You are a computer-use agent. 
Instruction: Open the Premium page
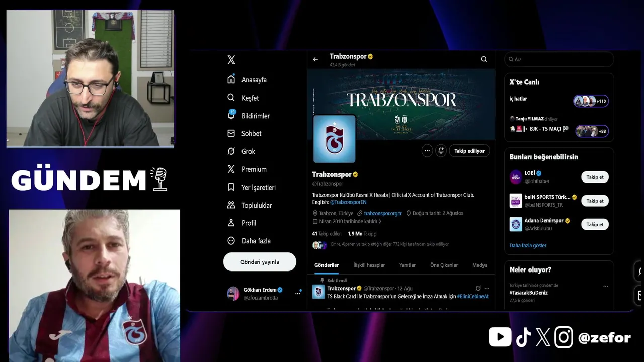point(247,169)
